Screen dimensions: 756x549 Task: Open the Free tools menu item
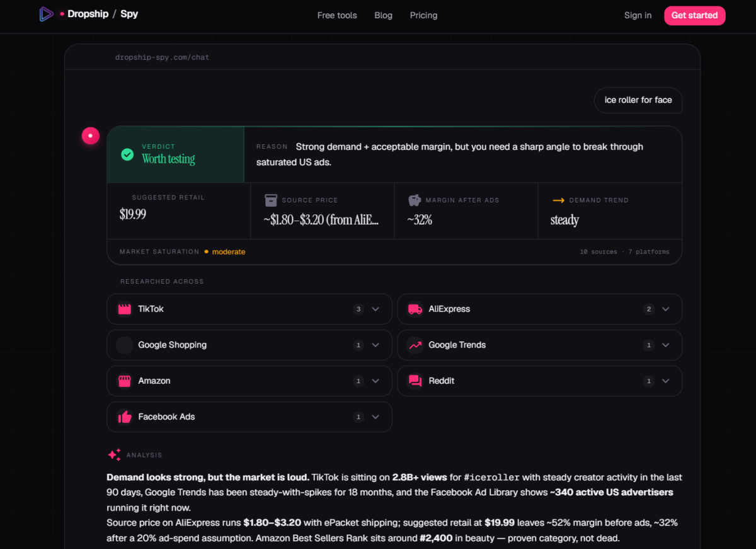click(337, 15)
